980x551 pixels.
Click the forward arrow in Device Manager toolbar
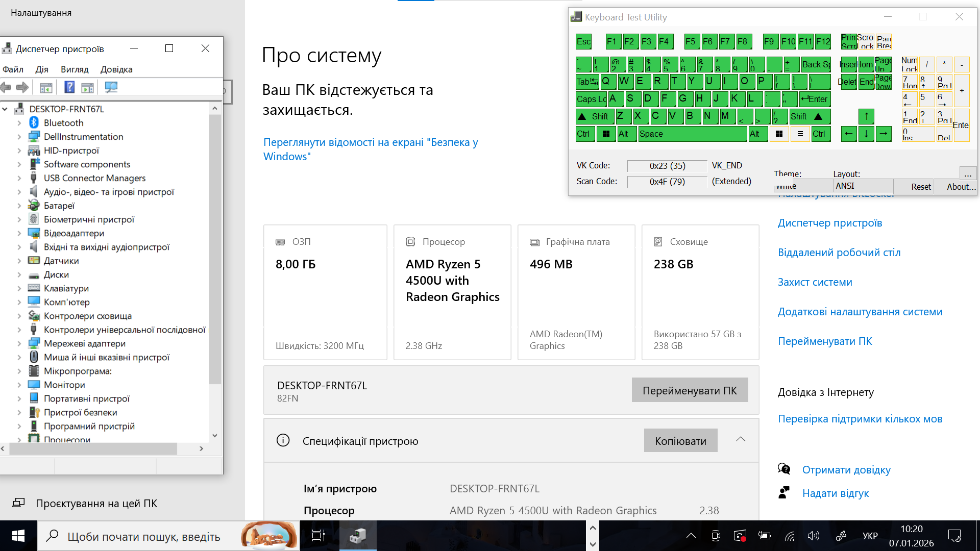click(x=22, y=88)
